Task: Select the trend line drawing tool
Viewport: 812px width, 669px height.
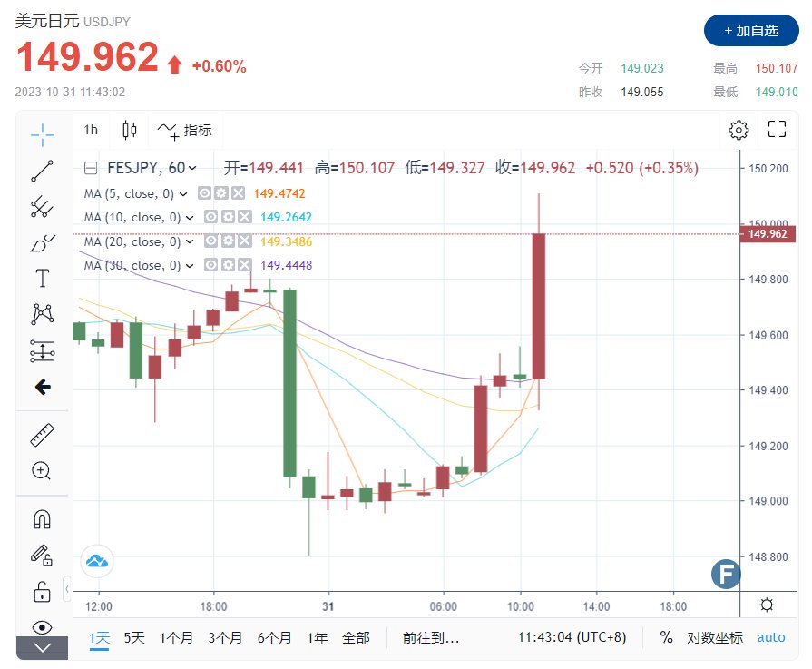Action: [43, 171]
